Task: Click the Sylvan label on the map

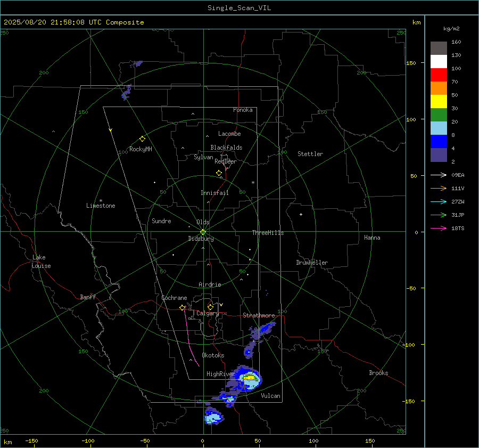Action: [x=203, y=157]
